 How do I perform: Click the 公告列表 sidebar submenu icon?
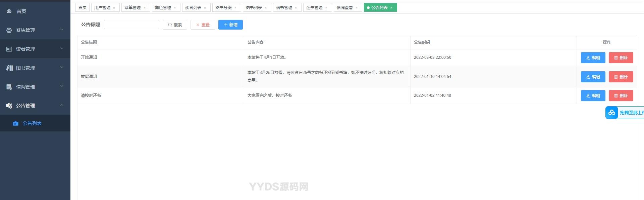click(x=15, y=123)
